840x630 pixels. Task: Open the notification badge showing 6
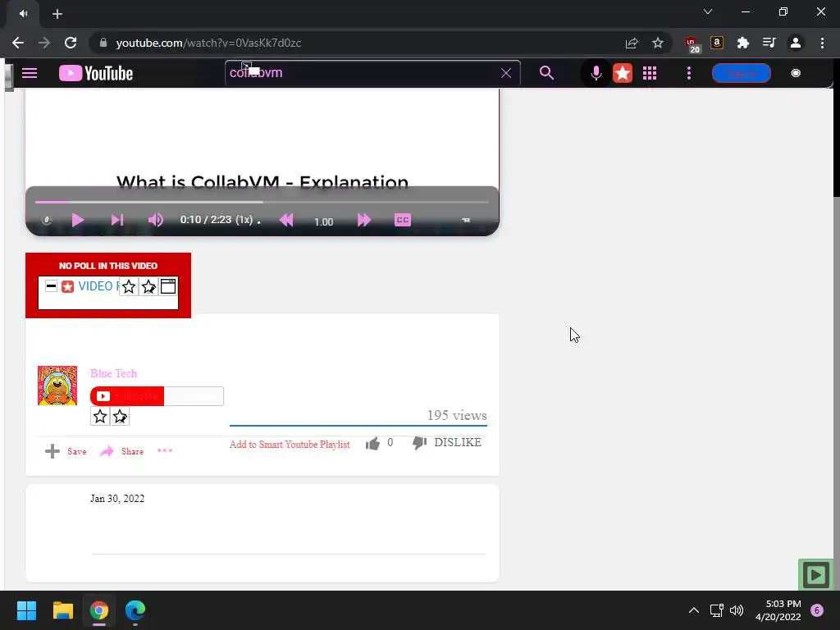point(817,610)
